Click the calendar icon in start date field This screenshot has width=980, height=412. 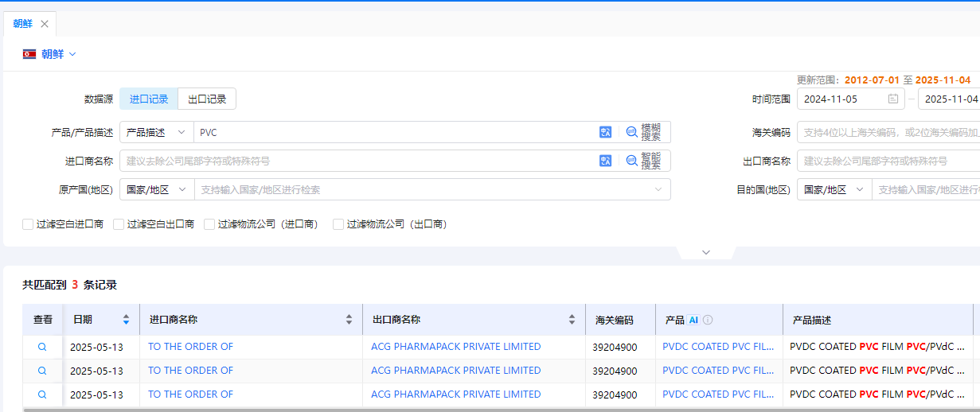tap(893, 99)
